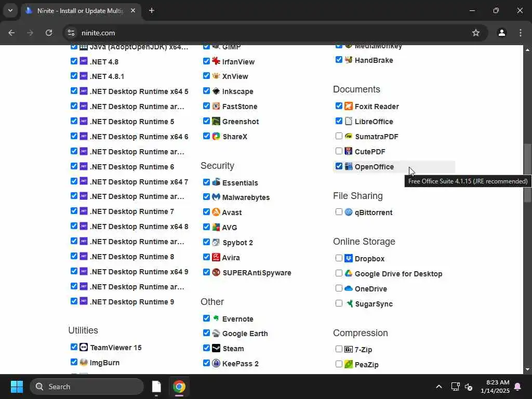Click the Malwarebytes icon

tap(216, 197)
